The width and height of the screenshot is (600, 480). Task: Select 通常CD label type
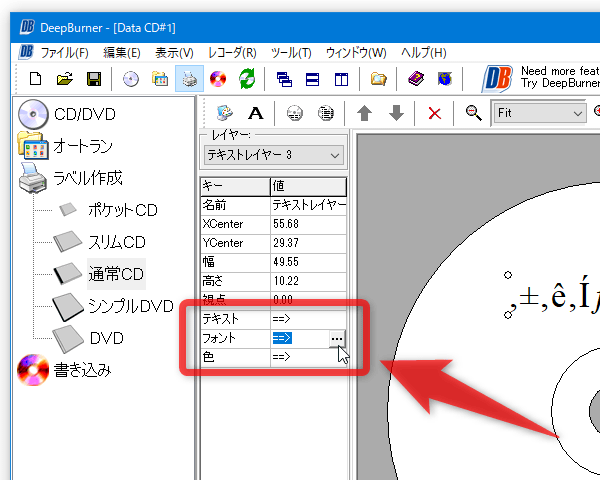point(116,274)
